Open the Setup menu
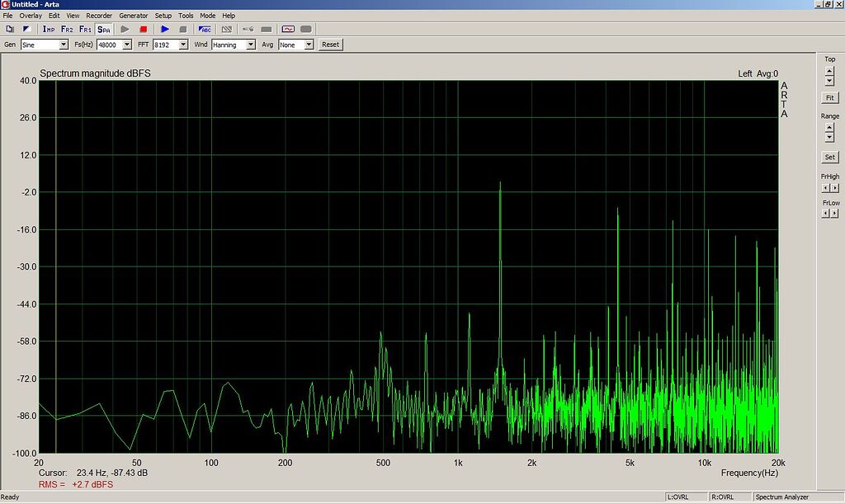The width and height of the screenshot is (845, 504). point(163,15)
